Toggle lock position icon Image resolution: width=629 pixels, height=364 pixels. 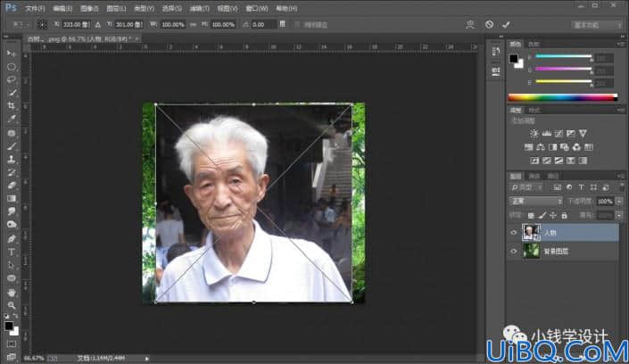tap(553, 216)
